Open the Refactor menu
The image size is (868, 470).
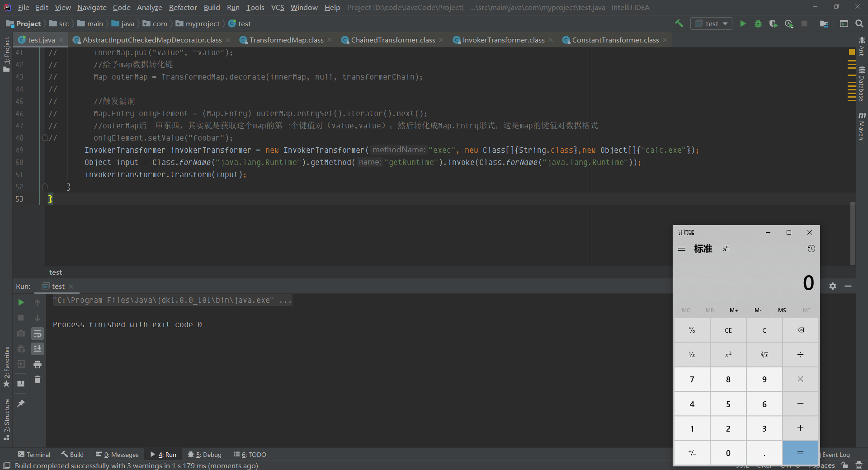pyautogui.click(x=183, y=7)
